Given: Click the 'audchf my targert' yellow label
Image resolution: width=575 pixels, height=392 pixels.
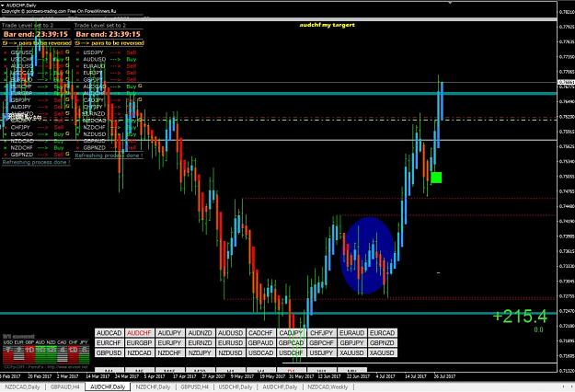Looking at the screenshot, I should coord(328,25).
